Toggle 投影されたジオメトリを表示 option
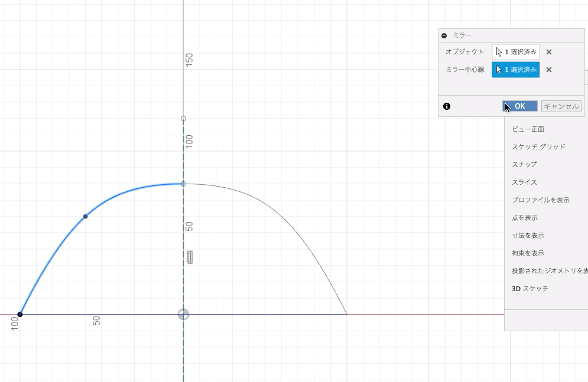 pos(550,271)
